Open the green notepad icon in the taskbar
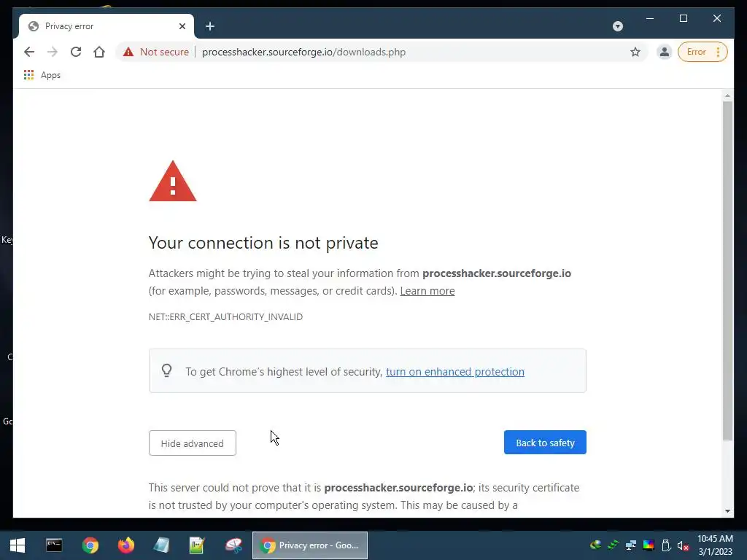 197,545
